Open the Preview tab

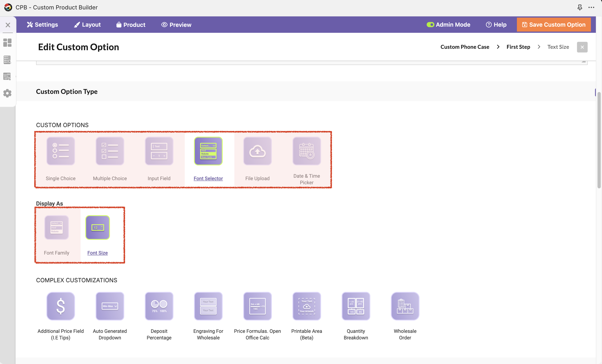176,25
